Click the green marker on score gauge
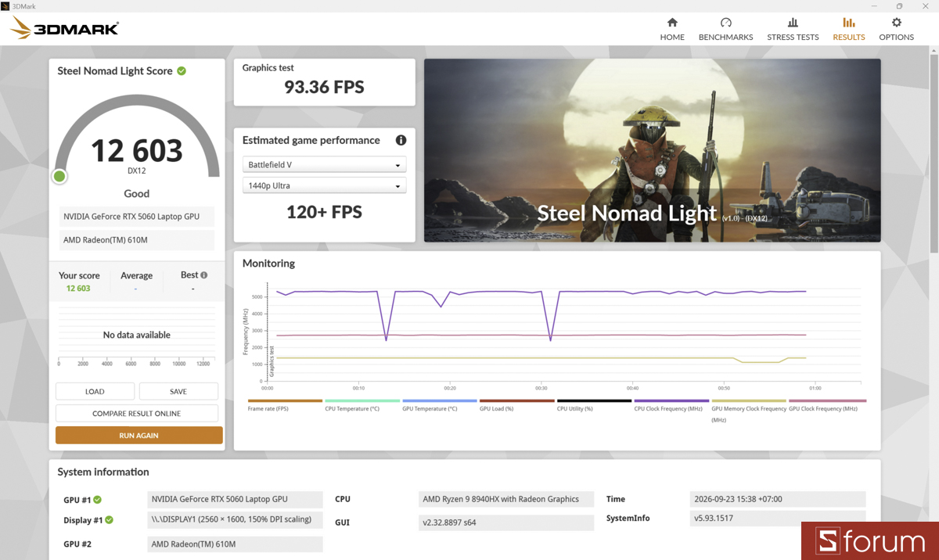 tap(59, 176)
